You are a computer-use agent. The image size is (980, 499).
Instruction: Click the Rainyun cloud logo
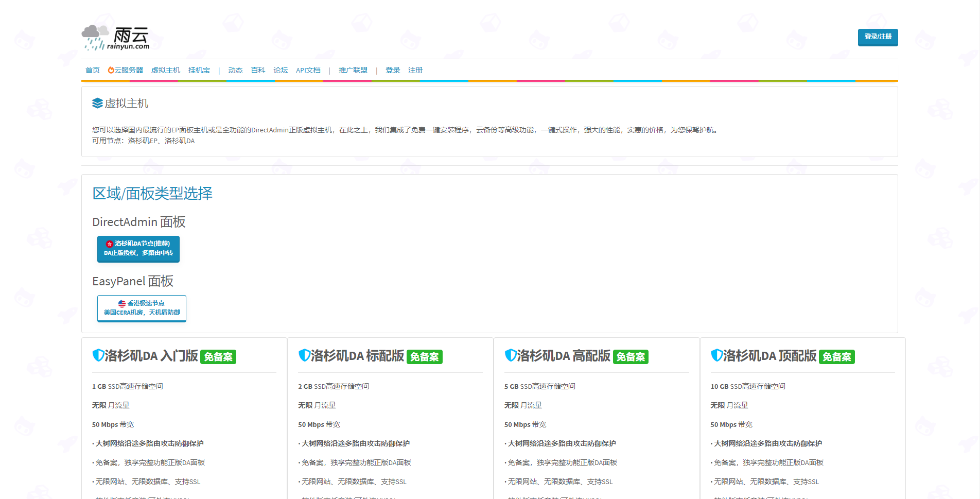point(115,38)
